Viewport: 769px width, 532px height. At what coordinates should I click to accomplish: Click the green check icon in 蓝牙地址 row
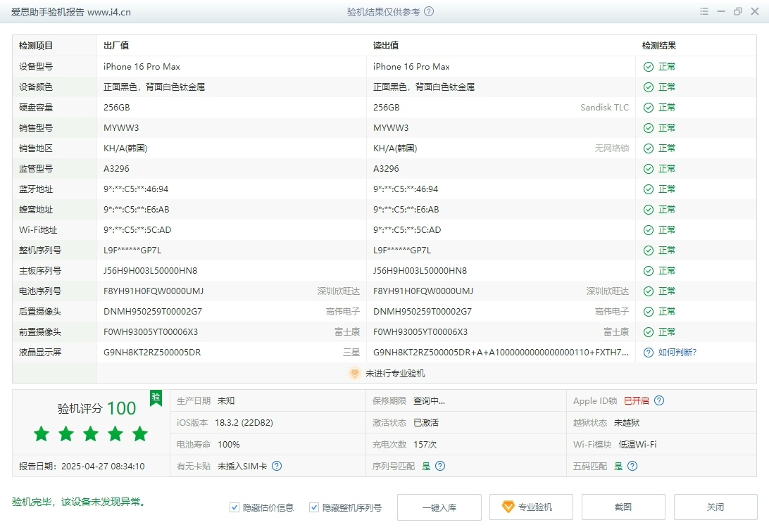(x=649, y=189)
